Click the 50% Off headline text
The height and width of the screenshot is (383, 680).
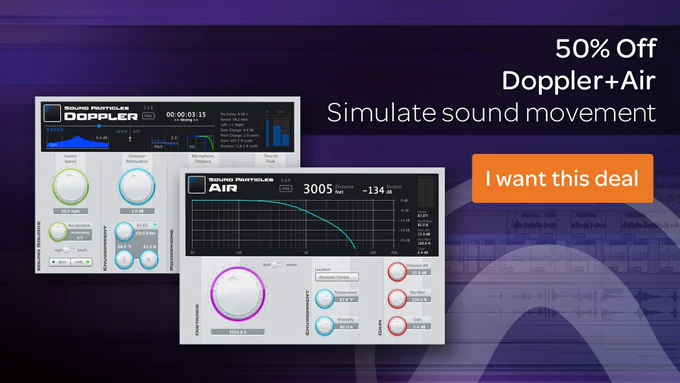coord(606,48)
